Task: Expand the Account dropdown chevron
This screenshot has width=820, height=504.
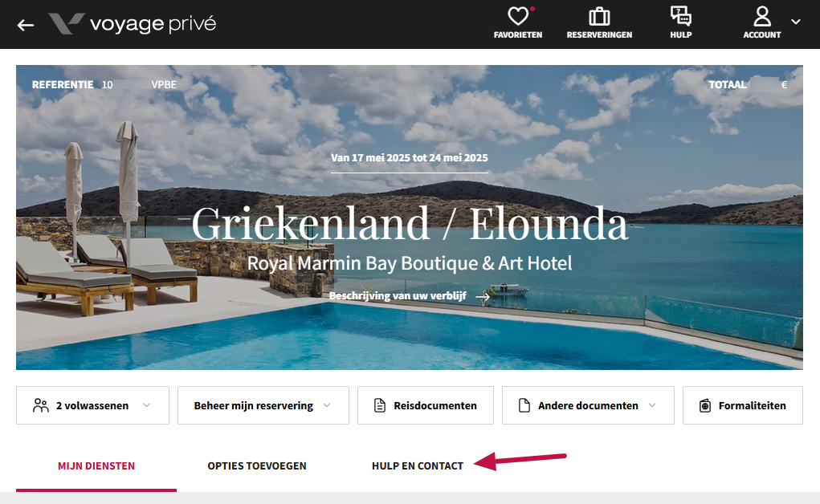Action: click(x=795, y=22)
